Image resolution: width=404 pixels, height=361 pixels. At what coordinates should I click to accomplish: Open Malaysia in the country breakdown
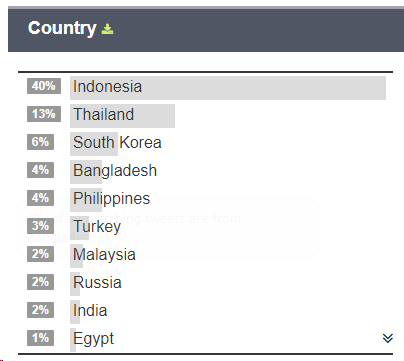point(104,255)
